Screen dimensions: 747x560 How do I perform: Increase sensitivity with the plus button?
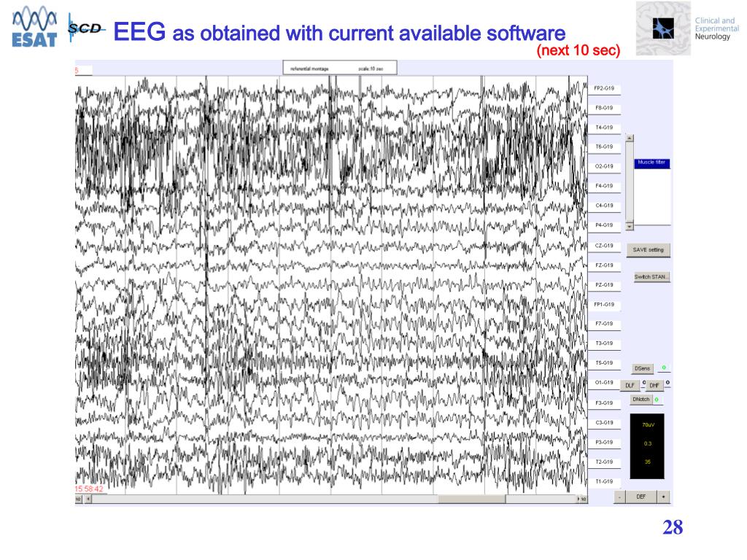click(663, 497)
